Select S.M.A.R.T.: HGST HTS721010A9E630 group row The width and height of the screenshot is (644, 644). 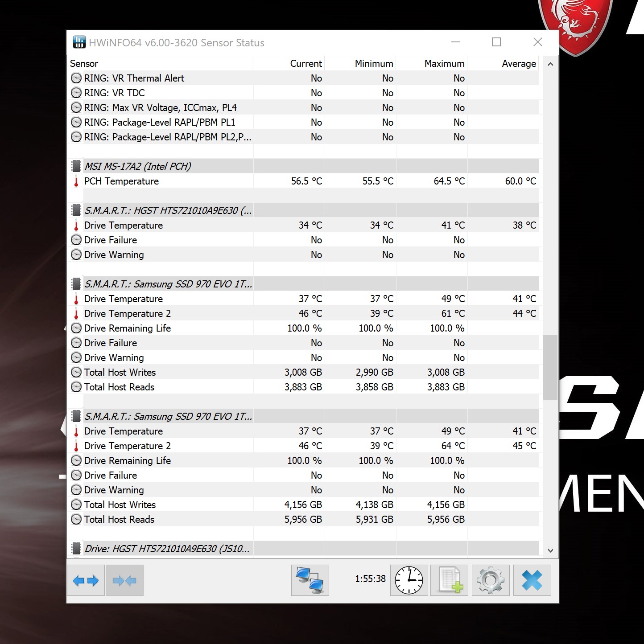coord(303,210)
